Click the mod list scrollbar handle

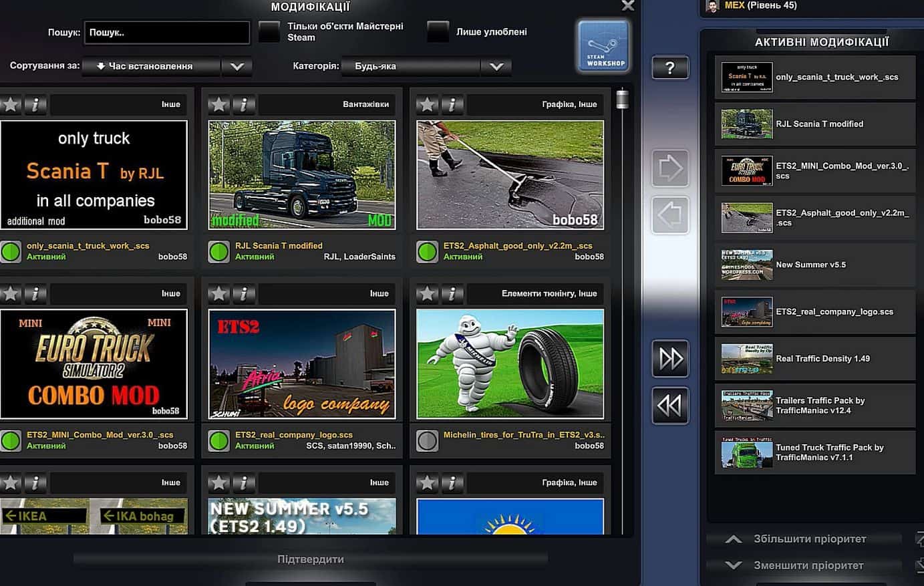(622, 100)
